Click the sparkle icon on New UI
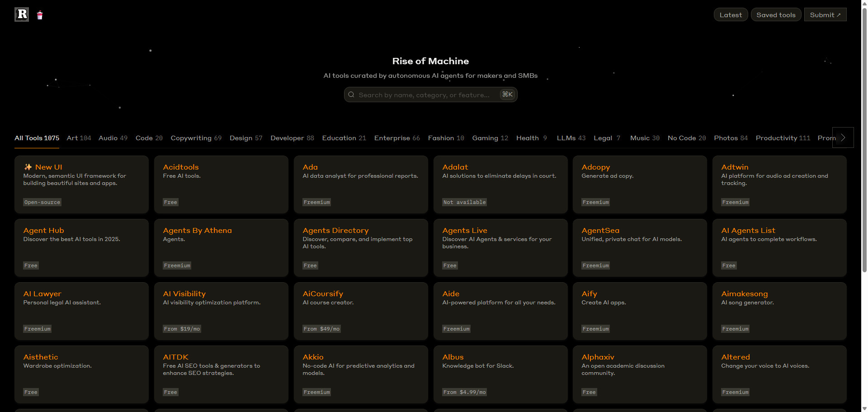 (28, 167)
